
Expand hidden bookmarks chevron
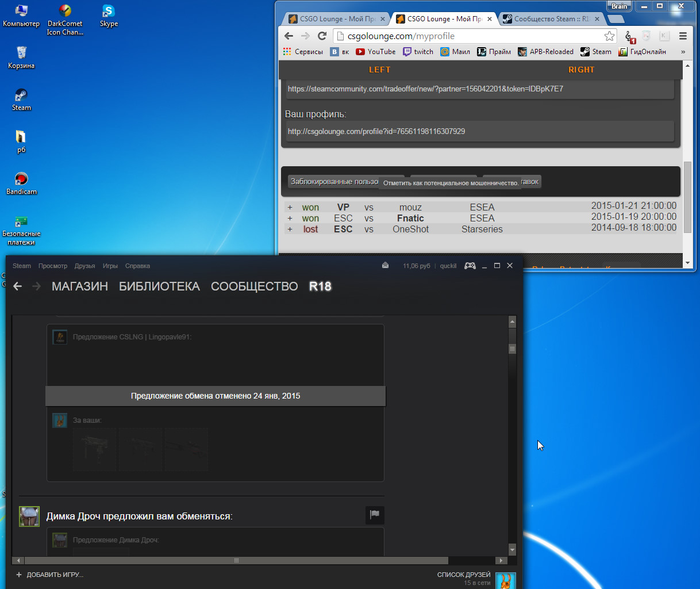(x=683, y=52)
